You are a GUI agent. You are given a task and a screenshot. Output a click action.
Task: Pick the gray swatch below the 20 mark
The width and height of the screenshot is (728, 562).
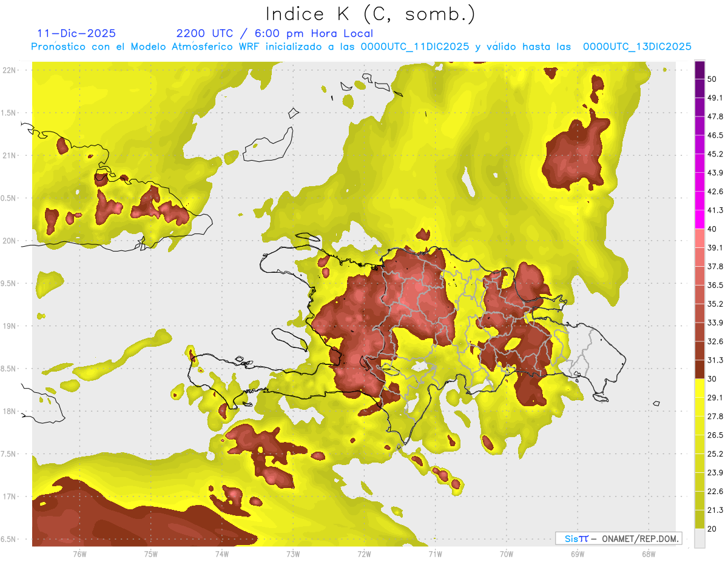click(x=699, y=538)
